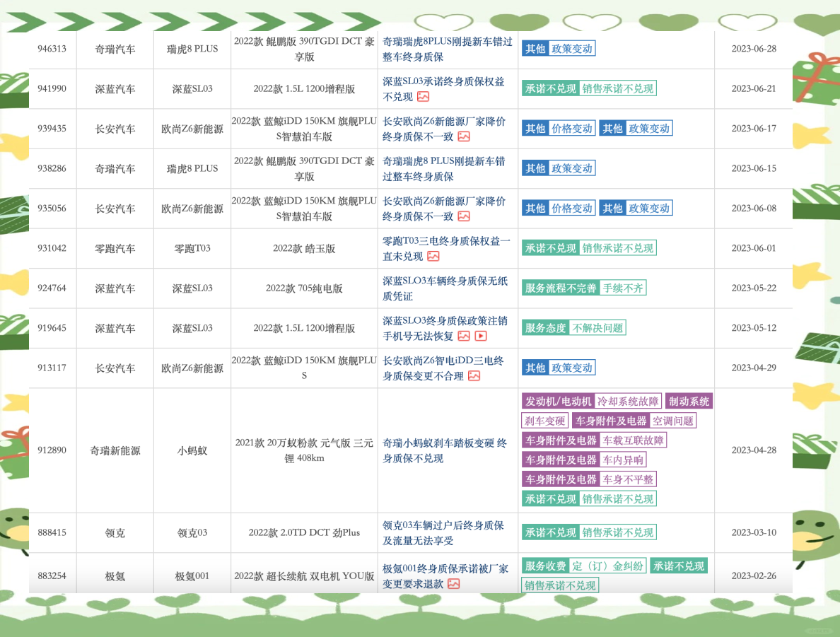
Task: Click 车身不平整 tag
Action: pyautogui.click(x=628, y=479)
